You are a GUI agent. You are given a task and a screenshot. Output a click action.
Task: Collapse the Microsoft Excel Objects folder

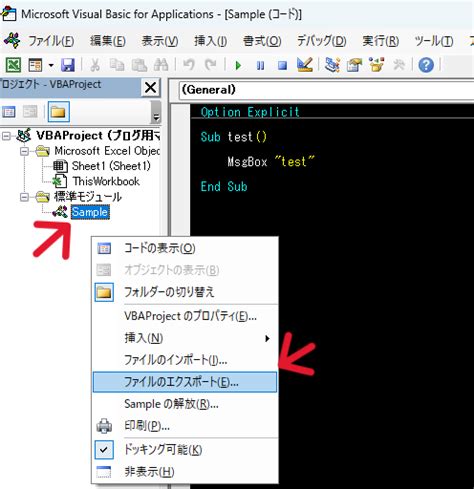pos(24,151)
